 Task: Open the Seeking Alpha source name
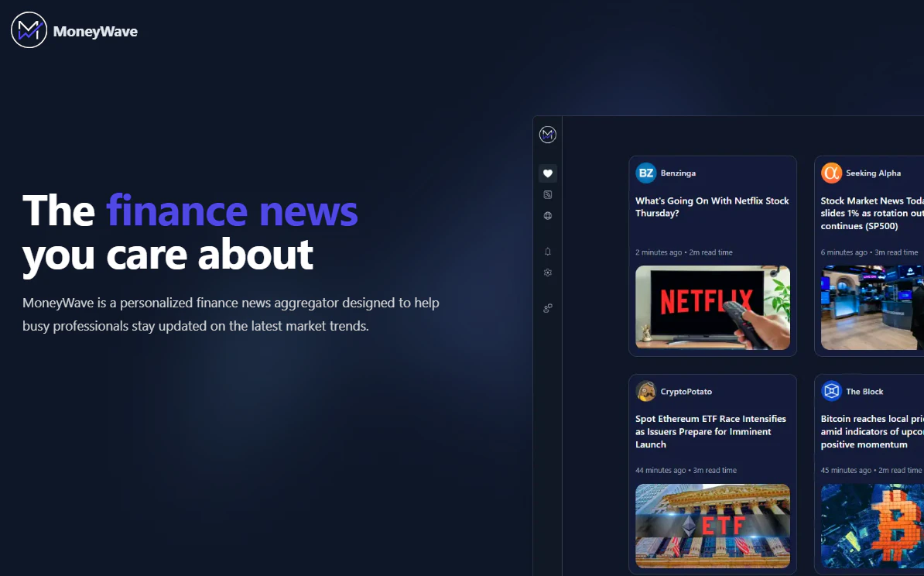pos(874,173)
